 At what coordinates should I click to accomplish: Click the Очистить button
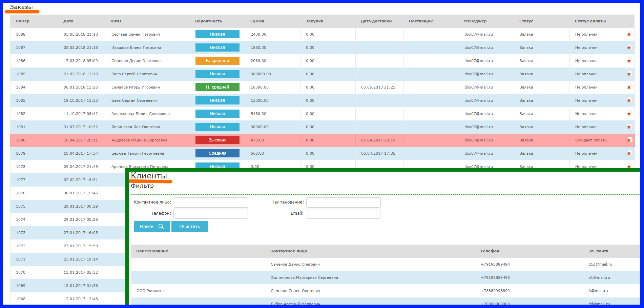[x=189, y=227]
